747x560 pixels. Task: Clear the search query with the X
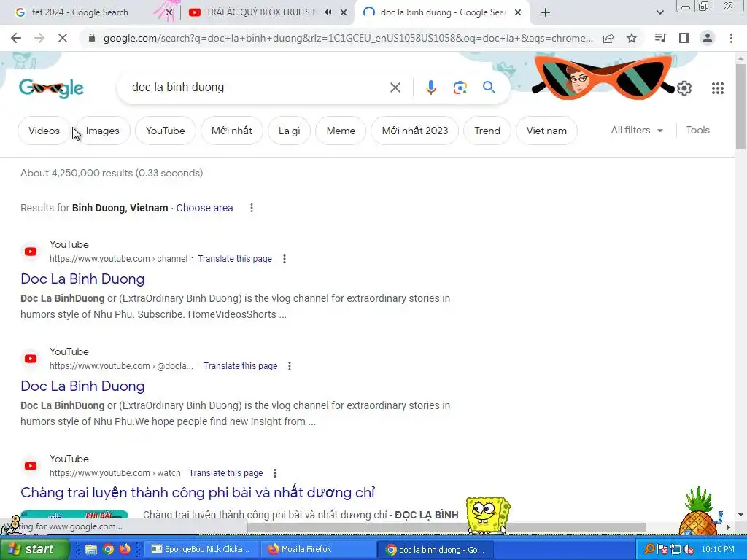tap(395, 87)
